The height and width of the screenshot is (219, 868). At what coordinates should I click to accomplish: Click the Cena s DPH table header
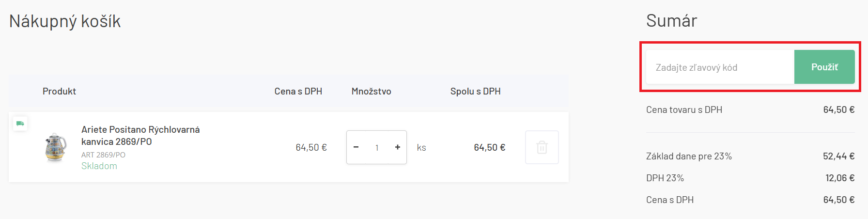click(298, 91)
